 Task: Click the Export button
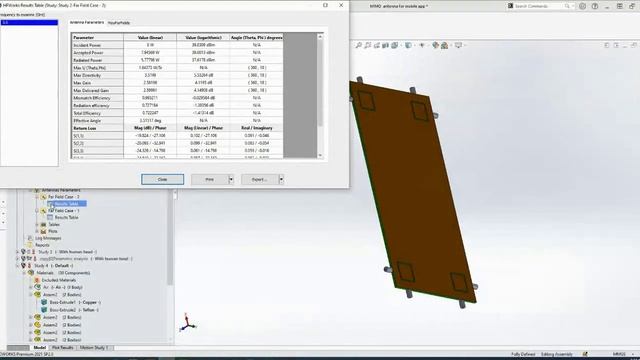(x=260, y=179)
